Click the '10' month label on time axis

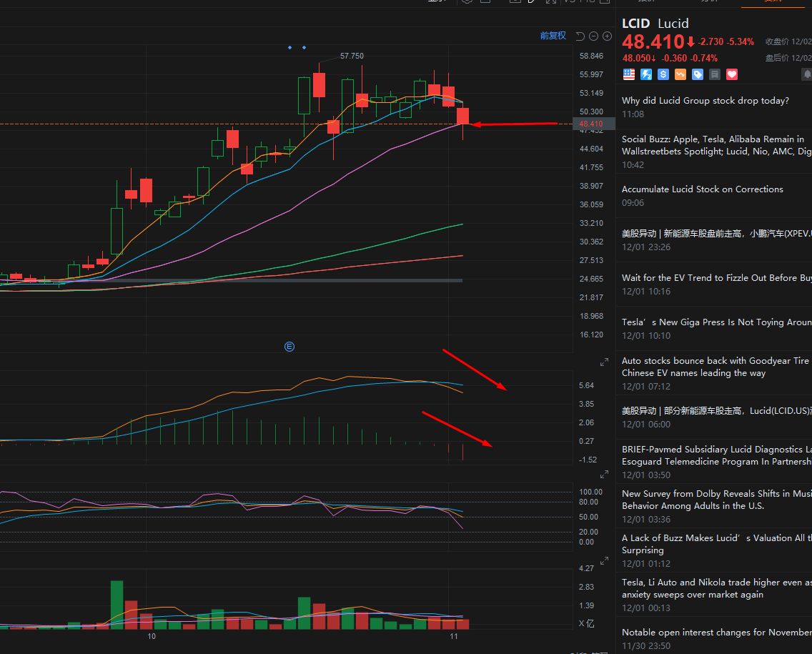[x=152, y=636]
